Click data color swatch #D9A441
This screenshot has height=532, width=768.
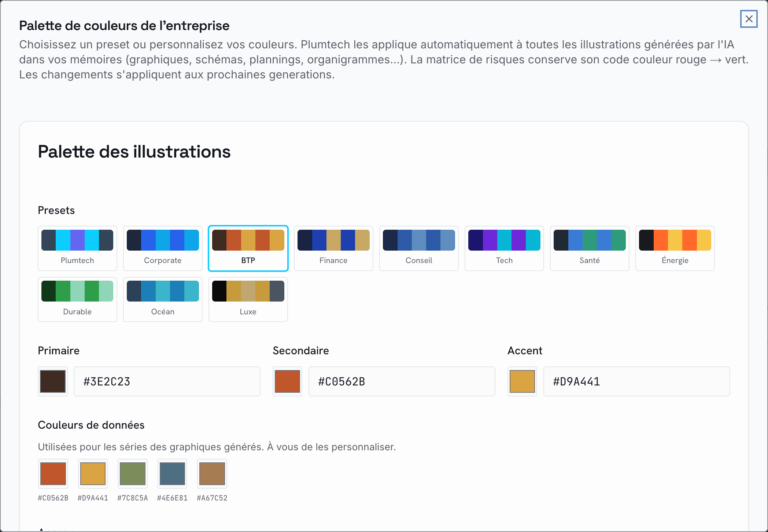[93, 474]
